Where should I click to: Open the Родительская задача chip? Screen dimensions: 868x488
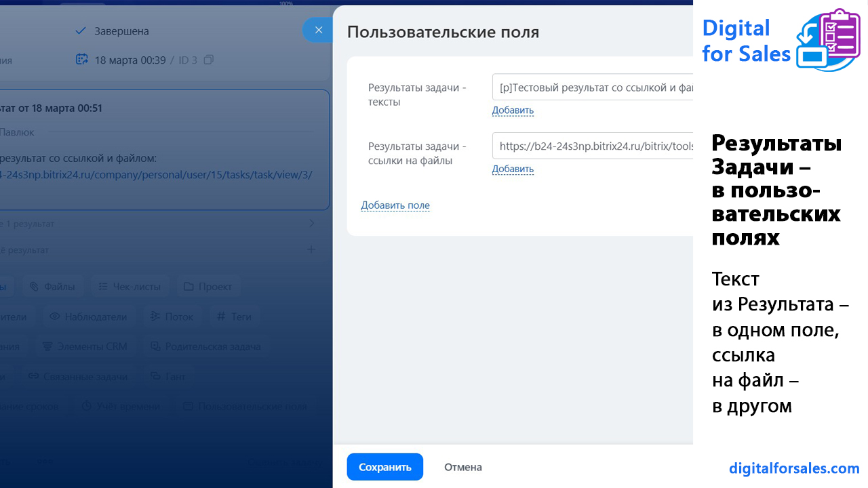(x=206, y=346)
